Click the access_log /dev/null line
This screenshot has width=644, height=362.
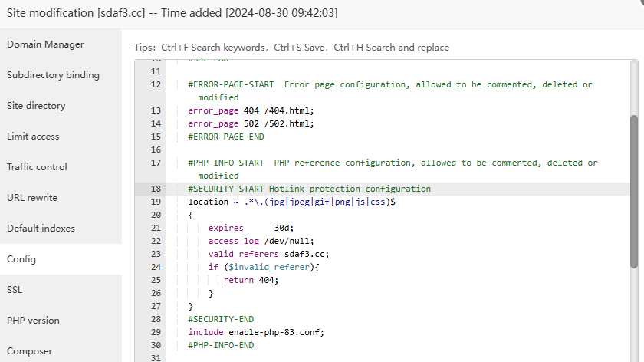[261, 241]
